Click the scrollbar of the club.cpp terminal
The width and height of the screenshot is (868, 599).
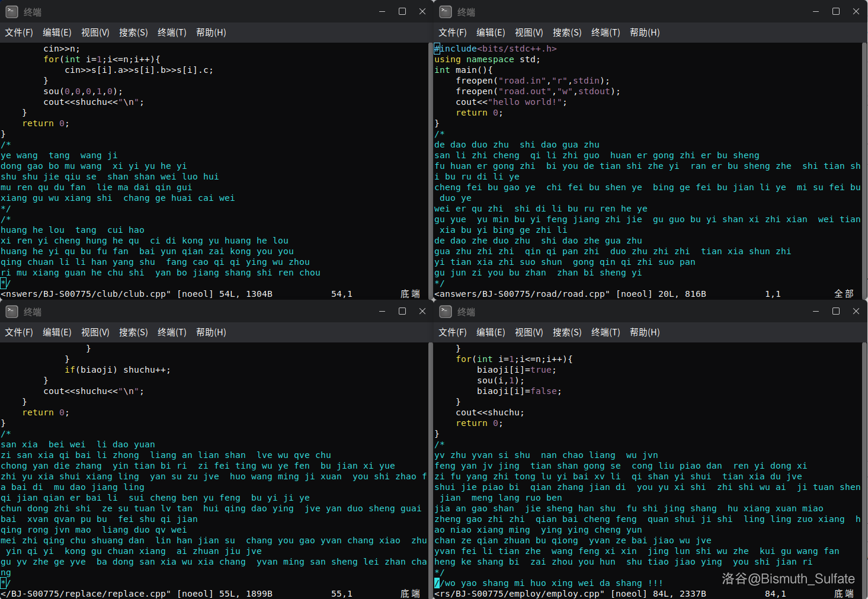pos(431,166)
